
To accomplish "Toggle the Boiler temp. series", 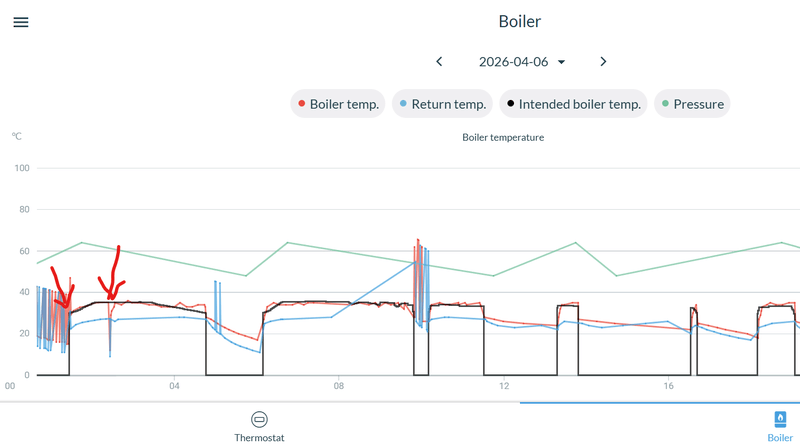I will click(337, 103).
